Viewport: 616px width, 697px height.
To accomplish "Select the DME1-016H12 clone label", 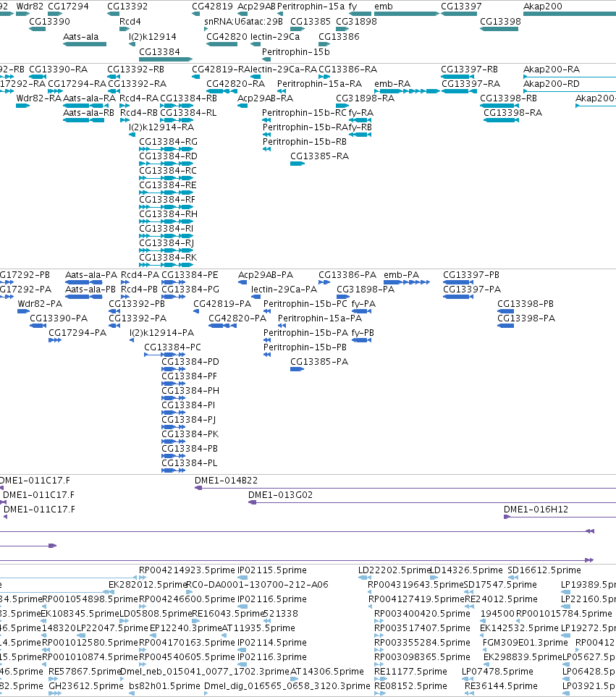I will (536, 510).
